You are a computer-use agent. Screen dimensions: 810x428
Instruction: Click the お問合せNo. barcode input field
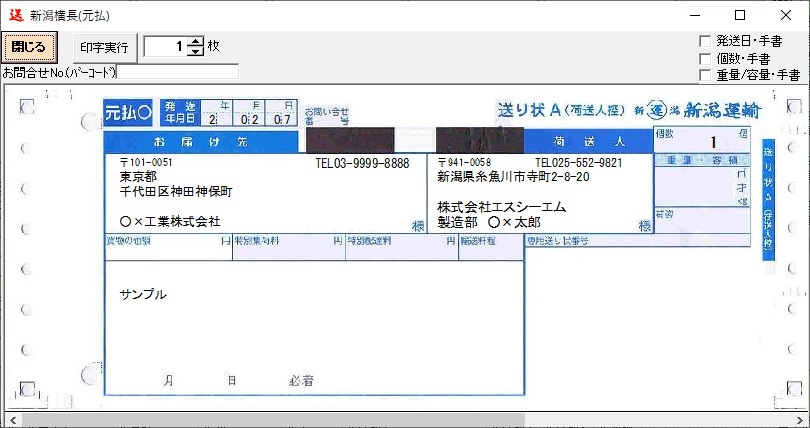coord(178,72)
